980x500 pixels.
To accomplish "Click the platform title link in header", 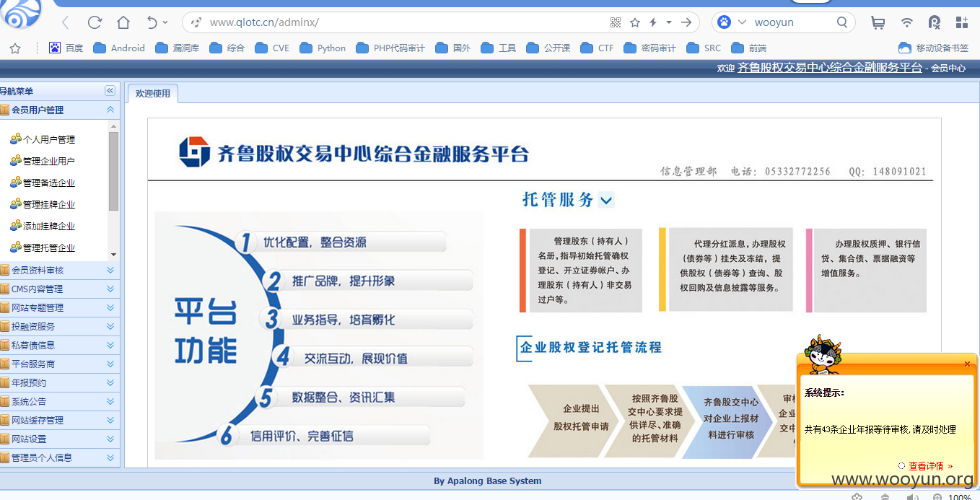I will point(829,68).
